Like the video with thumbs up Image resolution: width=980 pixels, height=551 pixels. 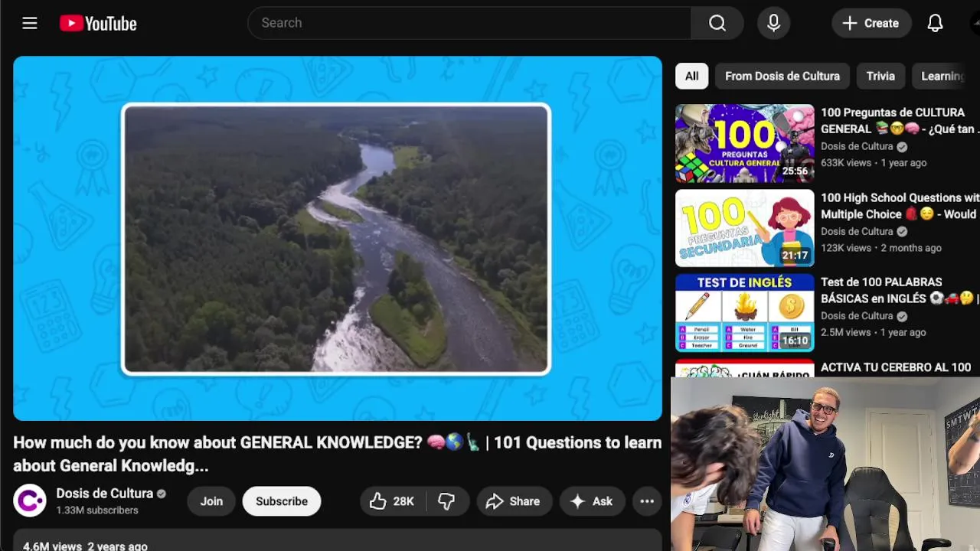click(x=392, y=501)
